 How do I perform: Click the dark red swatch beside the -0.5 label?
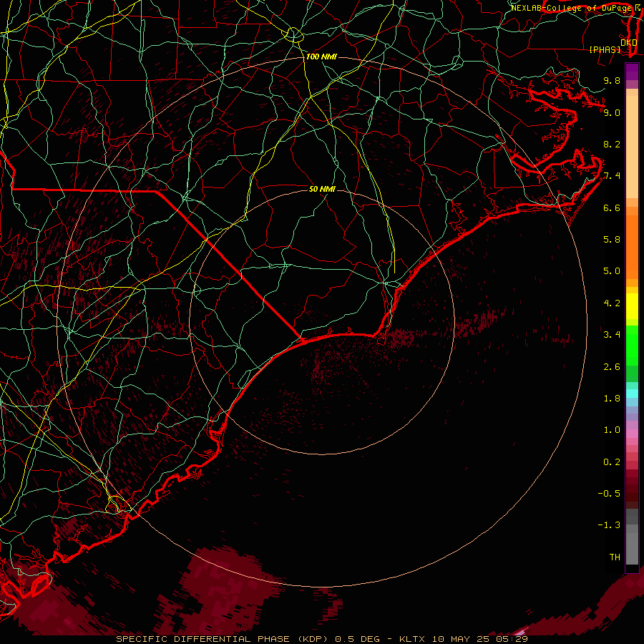632,493
